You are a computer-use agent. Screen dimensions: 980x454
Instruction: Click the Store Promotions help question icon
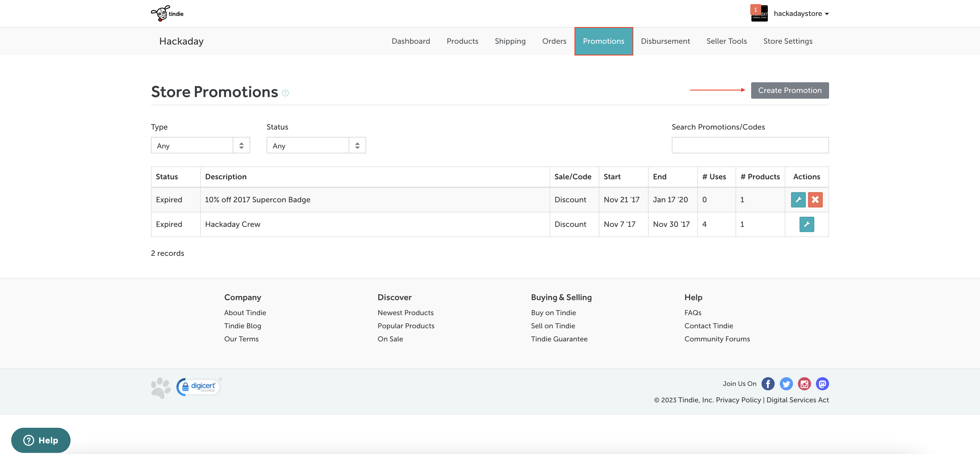coord(285,93)
